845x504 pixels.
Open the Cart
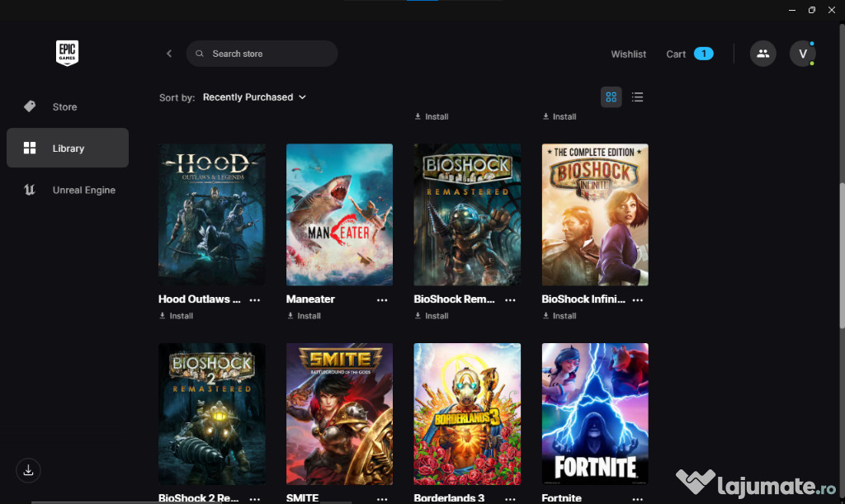(x=689, y=54)
